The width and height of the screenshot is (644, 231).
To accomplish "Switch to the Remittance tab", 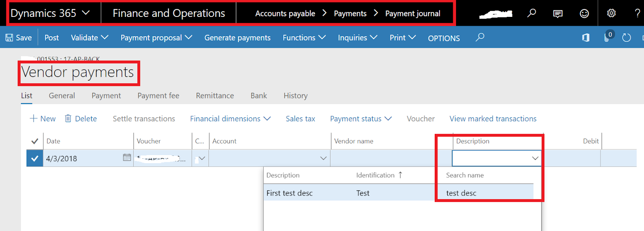I will [215, 96].
